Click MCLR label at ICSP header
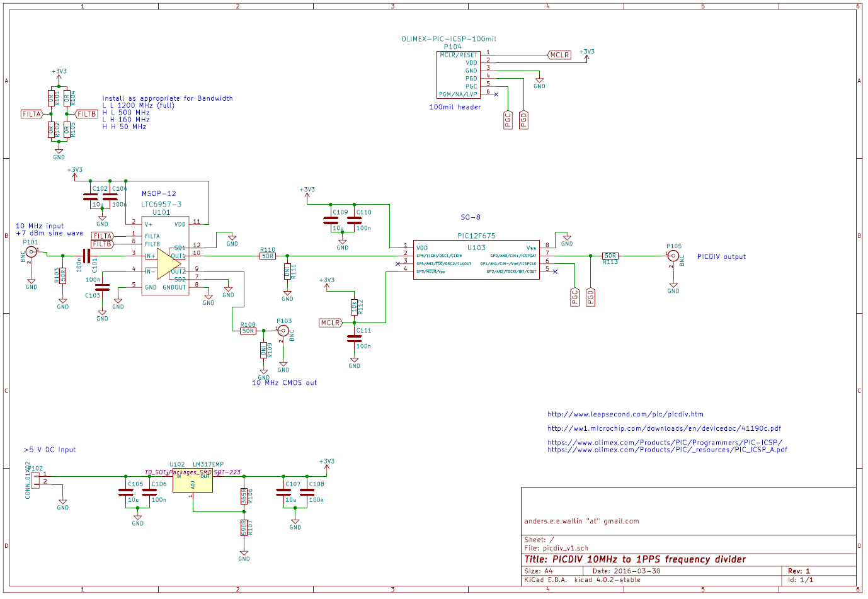 coord(559,55)
